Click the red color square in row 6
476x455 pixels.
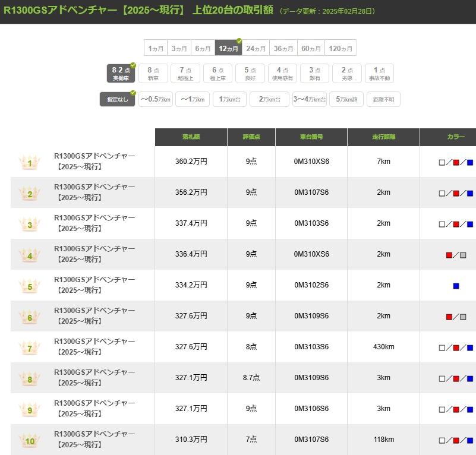[449, 317]
